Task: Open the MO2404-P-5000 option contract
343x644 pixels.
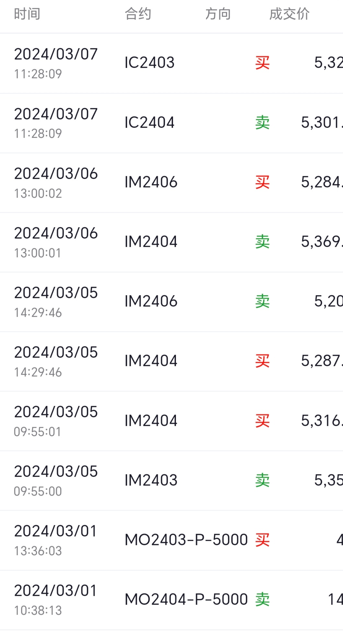Action: point(186,599)
